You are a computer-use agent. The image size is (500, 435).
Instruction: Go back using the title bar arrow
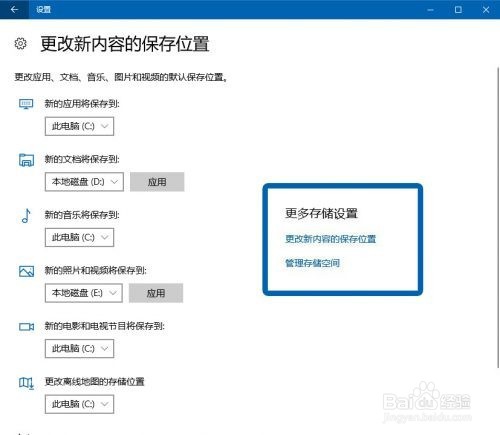point(14,9)
